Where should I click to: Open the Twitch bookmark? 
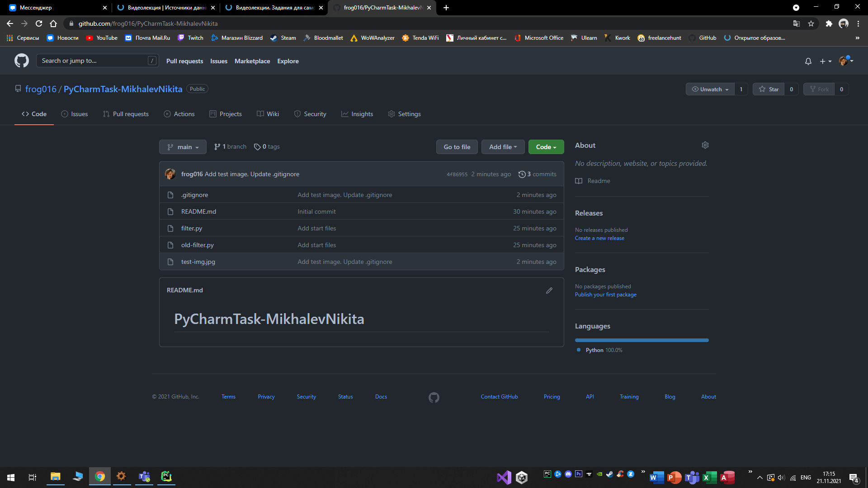point(190,38)
